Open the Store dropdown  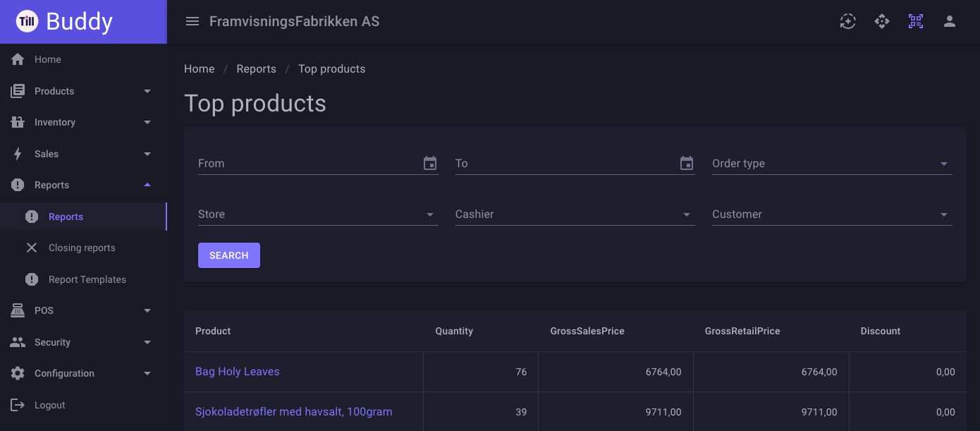318,214
